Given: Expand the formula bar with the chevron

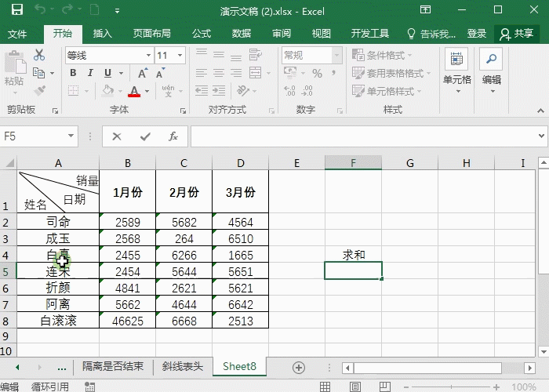Looking at the screenshot, I should pyautogui.click(x=542, y=136).
